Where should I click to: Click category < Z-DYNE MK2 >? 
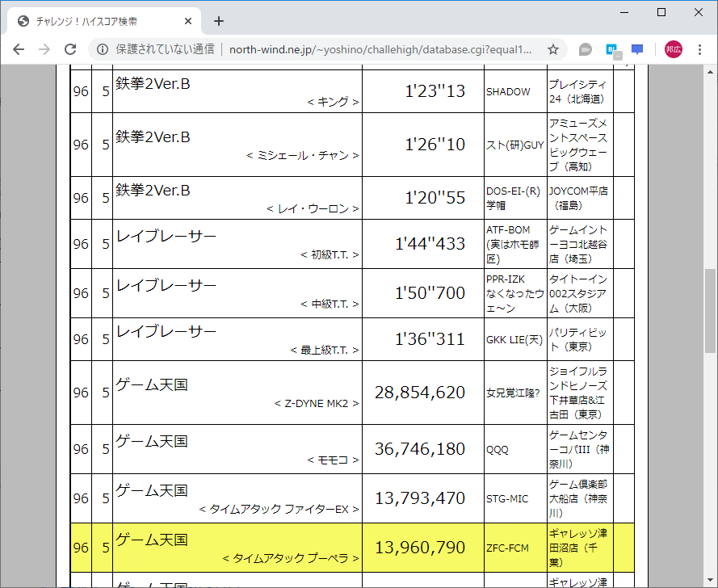pyautogui.click(x=317, y=404)
